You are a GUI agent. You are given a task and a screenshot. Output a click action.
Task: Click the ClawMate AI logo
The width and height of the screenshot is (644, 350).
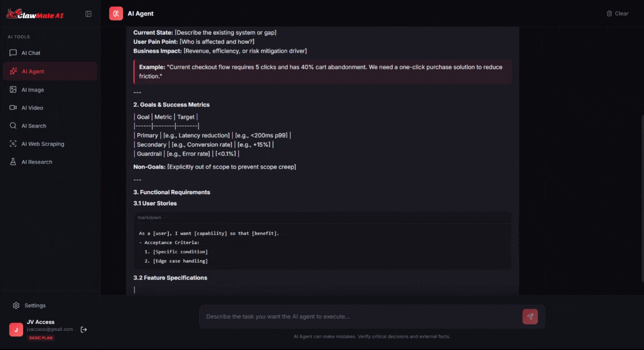tap(35, 14)
